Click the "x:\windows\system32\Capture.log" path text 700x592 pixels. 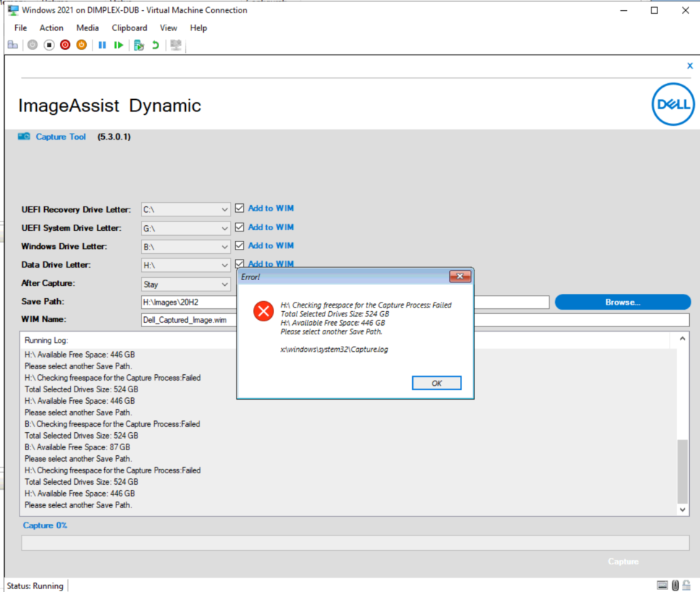coord(334,349)
